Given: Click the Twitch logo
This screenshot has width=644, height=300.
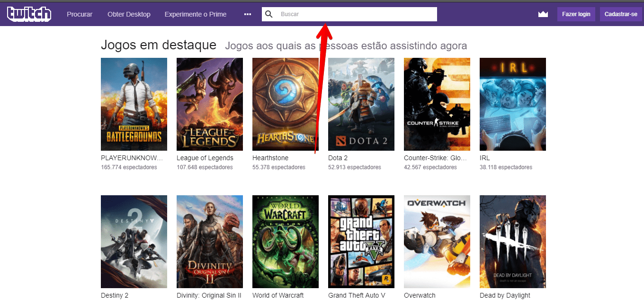Looking at the screenshot, I should click(29, 14).
